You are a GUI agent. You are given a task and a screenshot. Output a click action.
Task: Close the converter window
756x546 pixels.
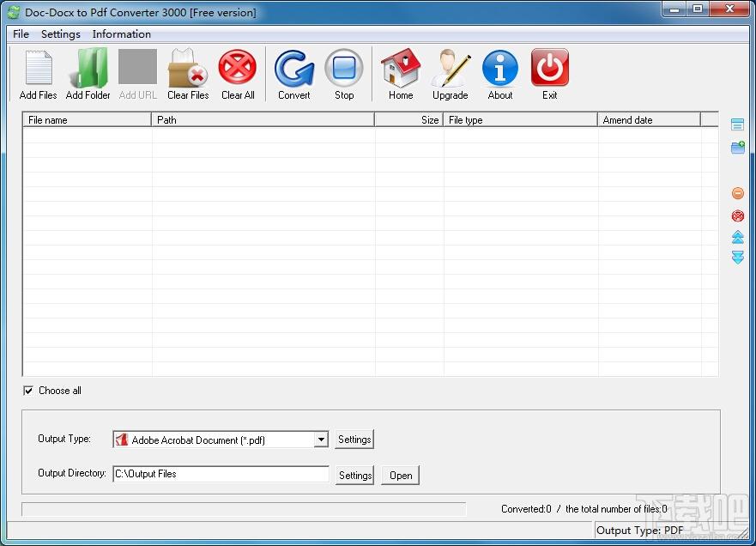[x=729, y=9]
